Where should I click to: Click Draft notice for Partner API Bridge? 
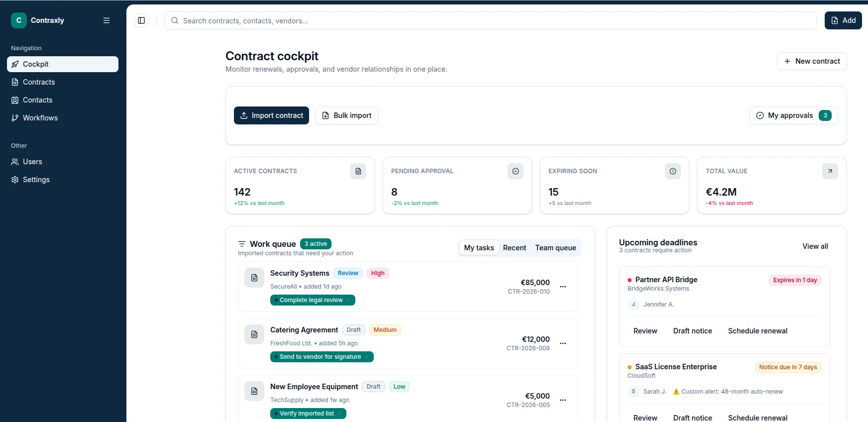[x=692, y=331]
